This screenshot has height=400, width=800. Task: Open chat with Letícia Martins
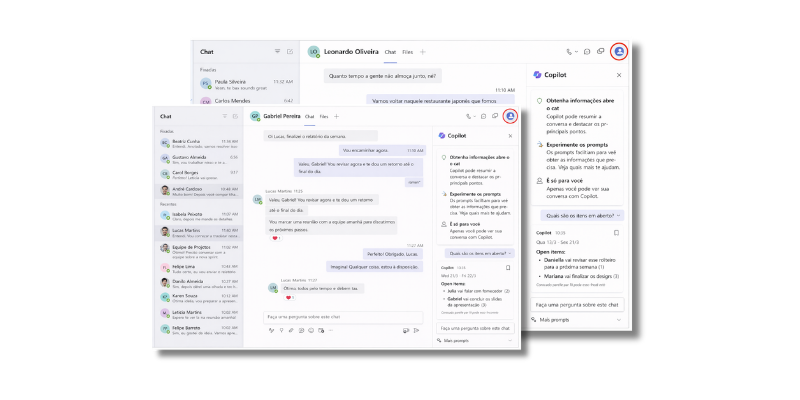(199, 314)
